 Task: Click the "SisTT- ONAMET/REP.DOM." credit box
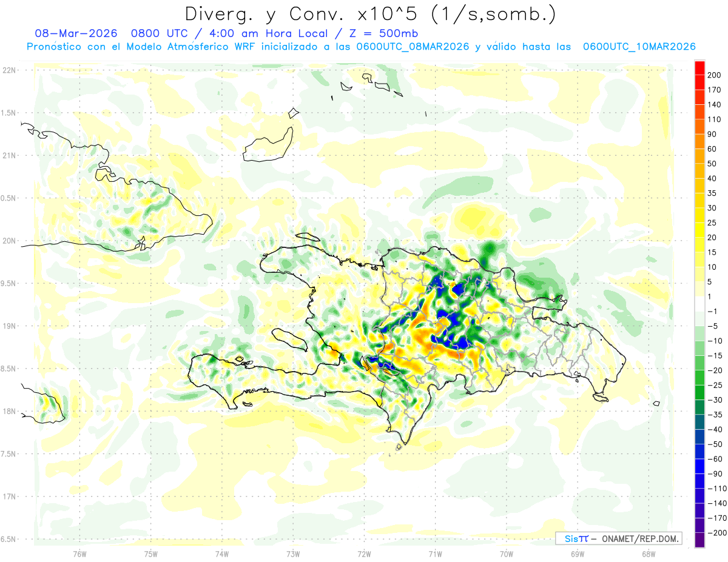618,538
